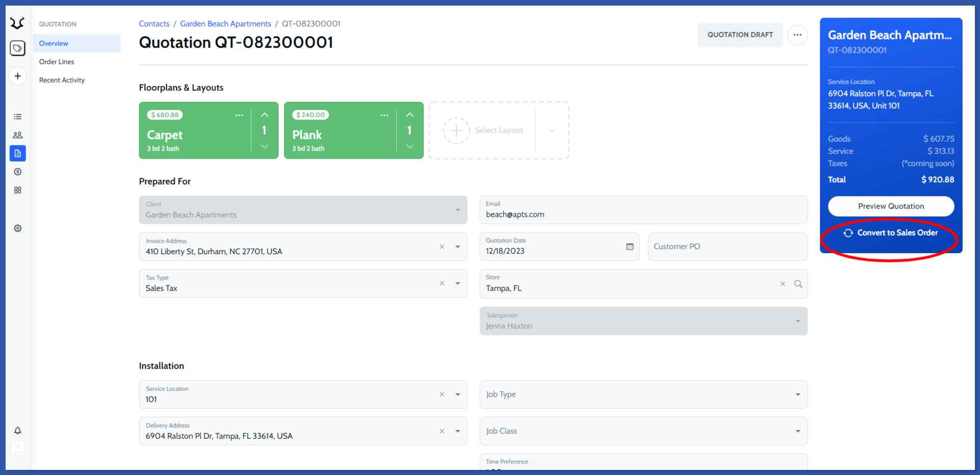
Task: Expand the Tax Type dropdown arrow
Action: pos(458,283)
